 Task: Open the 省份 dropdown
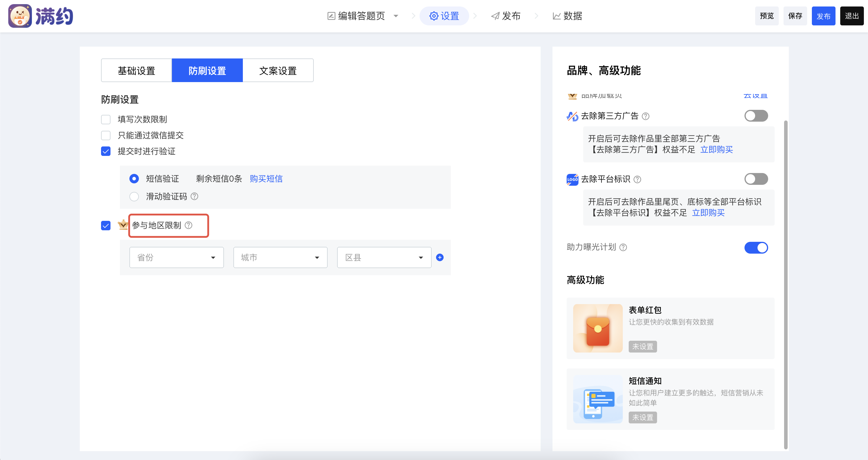[176, 258]
